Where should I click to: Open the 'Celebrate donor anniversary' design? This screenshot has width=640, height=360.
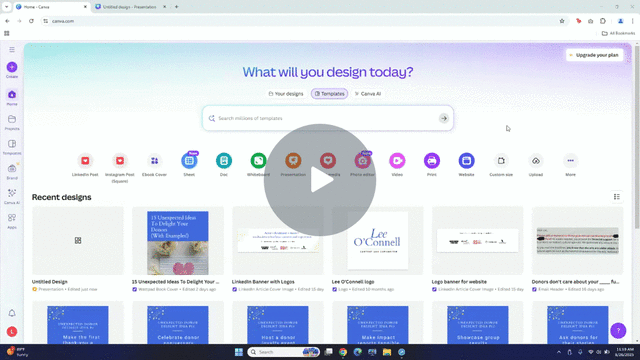click(x=178, y=324)
